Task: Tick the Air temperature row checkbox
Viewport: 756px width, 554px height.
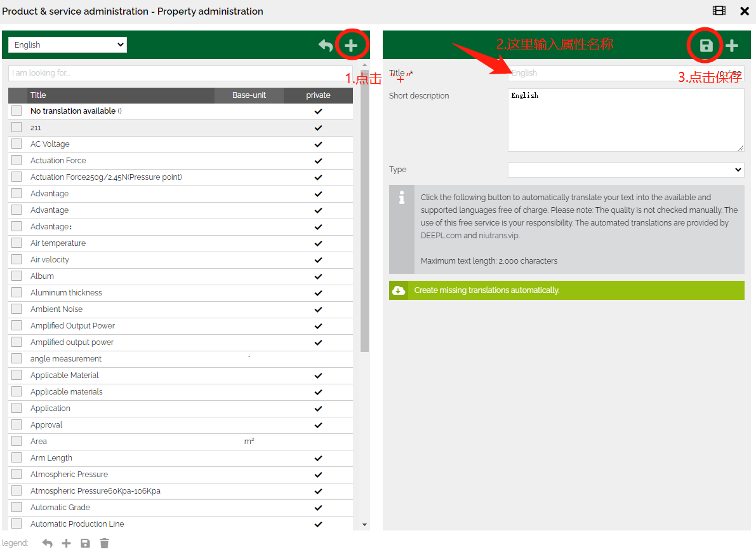Action: pyautogui.click(x=17, y=243)
